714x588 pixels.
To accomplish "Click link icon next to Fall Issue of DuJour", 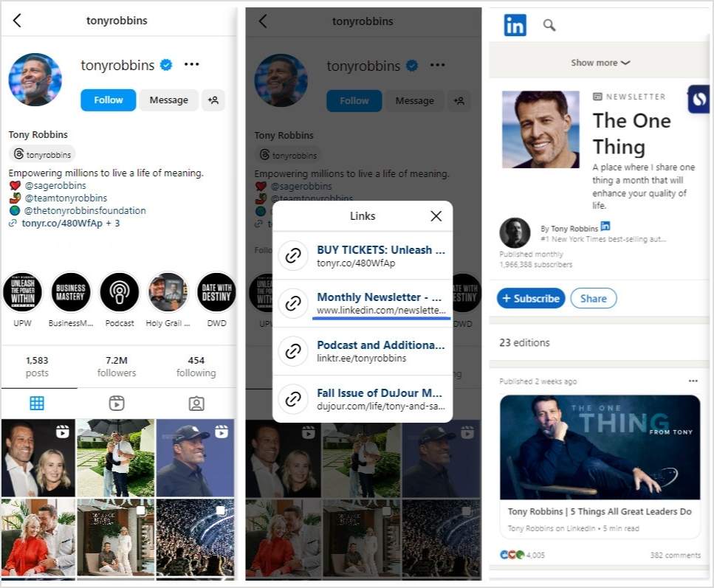I will [x=293, y=398].
